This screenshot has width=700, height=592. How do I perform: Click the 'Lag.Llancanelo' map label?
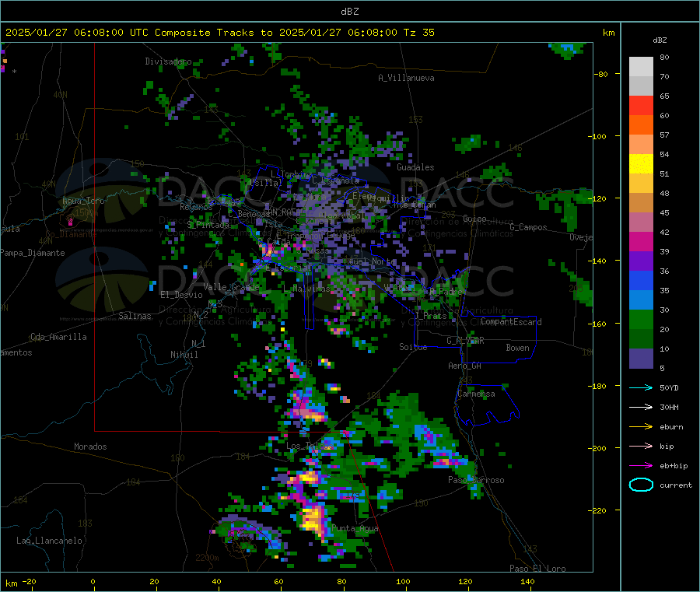[49, 541]
